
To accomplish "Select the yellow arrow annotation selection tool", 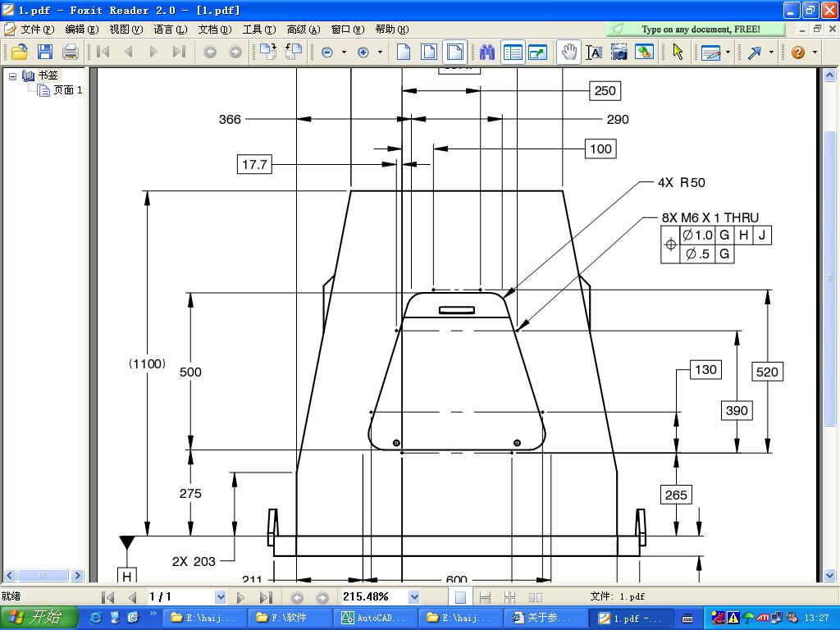I will pos(678,52).
